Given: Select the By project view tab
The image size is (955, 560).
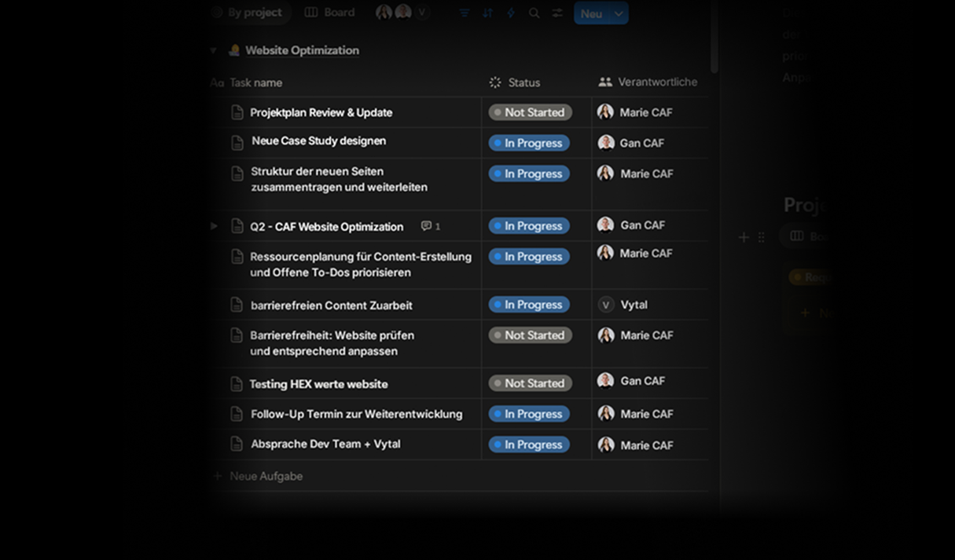Looking at the screenshot, I should [253, 13].
